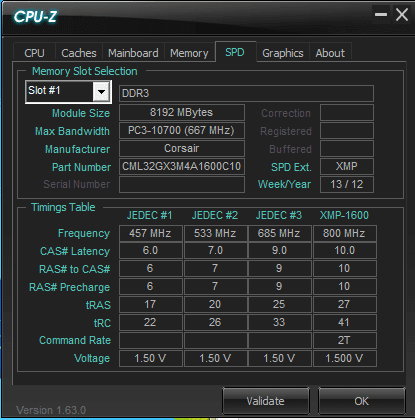
Task: Select the Memory tab
Action: point(189,53)
